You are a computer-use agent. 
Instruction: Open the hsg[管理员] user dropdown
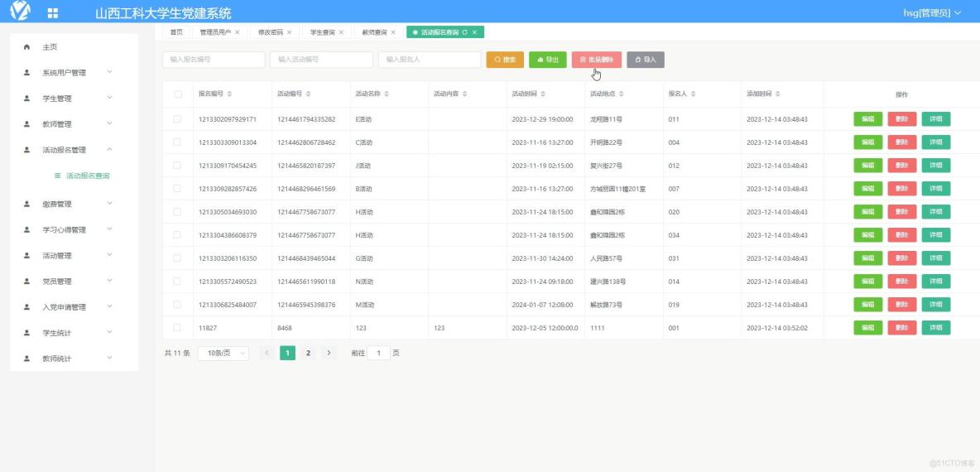point(932,12)
